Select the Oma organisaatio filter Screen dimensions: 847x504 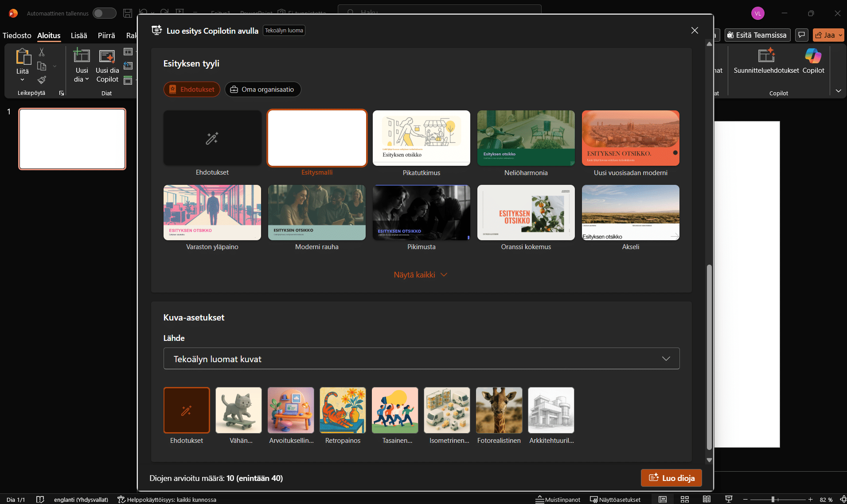[263, 90]
